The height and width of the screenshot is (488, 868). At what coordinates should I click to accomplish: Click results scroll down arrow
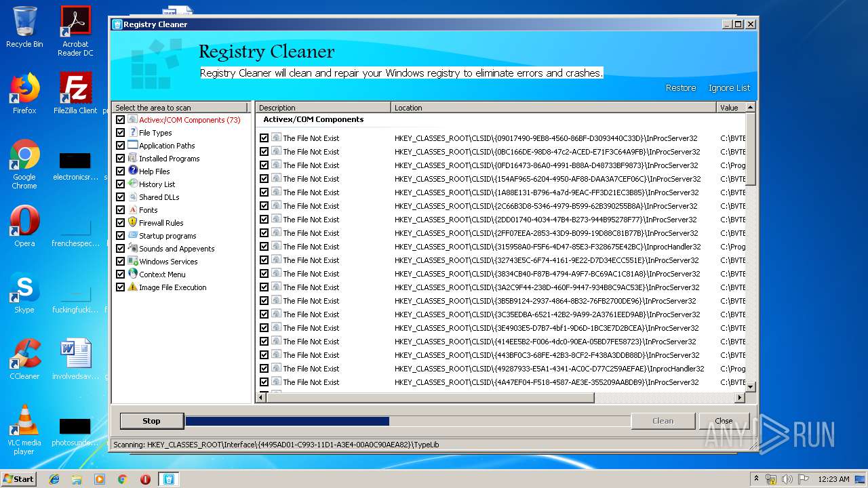[x=751, y=386]
